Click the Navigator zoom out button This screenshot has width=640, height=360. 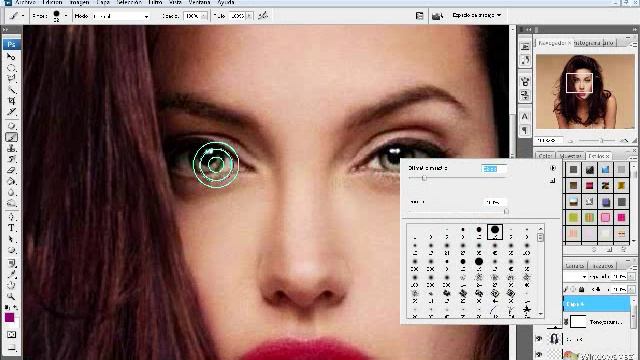(571, 141)
